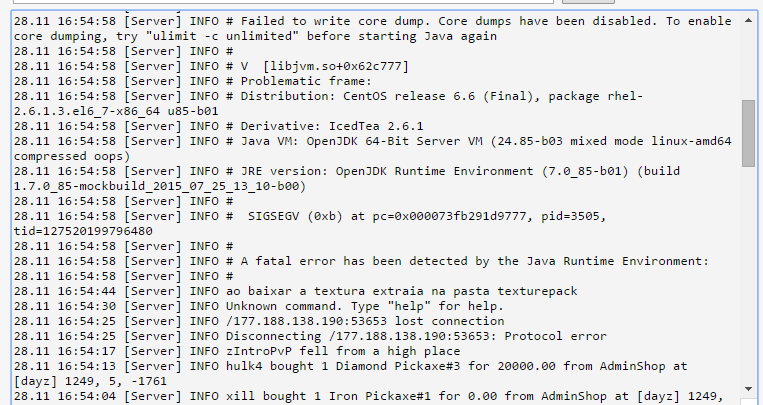The height and width of the screenshot is (405, 763).
Task: Click the console scrollbar thumb
Action: click(x=748, y=133)
